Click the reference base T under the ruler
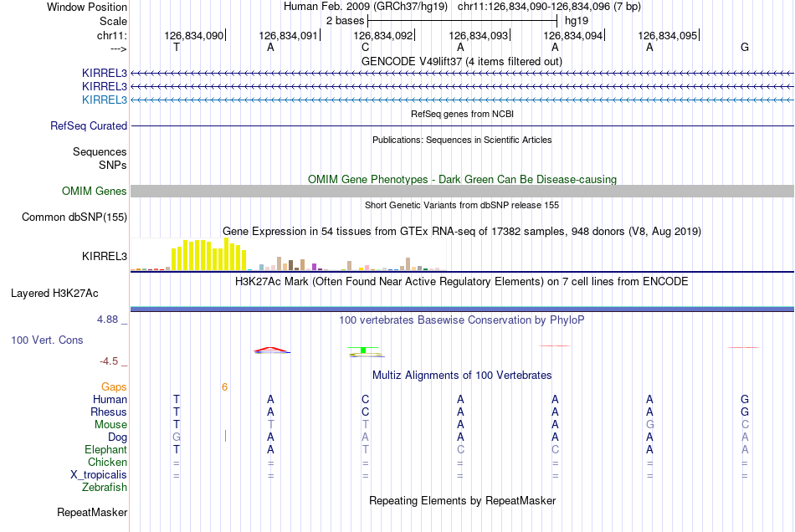Viewport: 795px width, 532px height. (x=177, y=48)
